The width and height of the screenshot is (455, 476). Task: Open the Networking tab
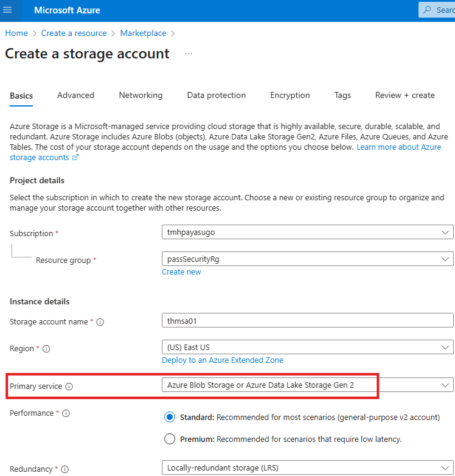[x=141, y=96]
